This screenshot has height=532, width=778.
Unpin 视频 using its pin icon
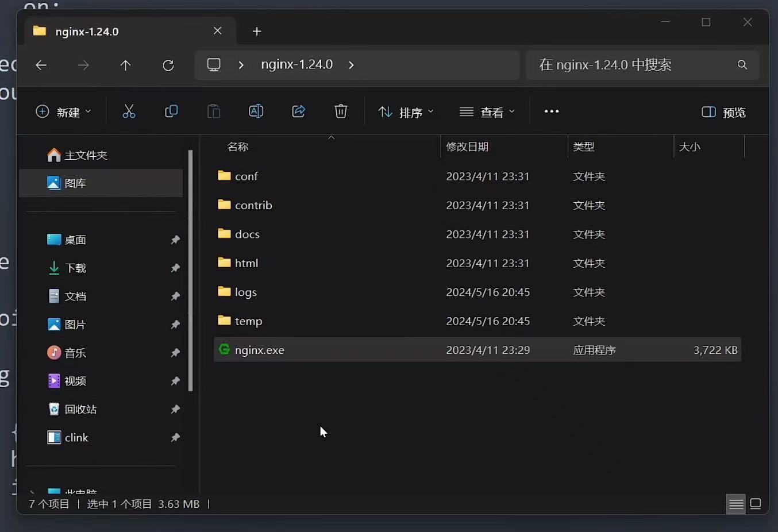(175, 381)
